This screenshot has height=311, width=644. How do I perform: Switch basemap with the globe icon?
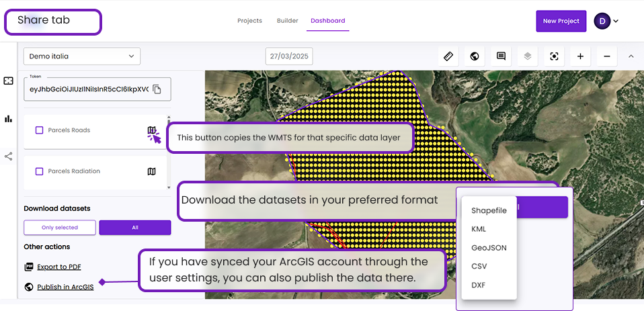point(475,56)
